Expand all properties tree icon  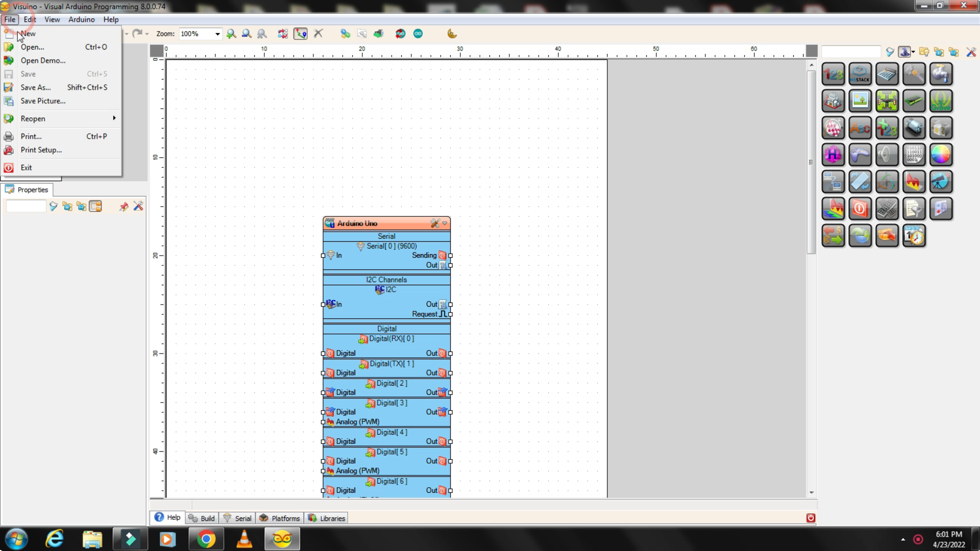[x=67, y=206]
